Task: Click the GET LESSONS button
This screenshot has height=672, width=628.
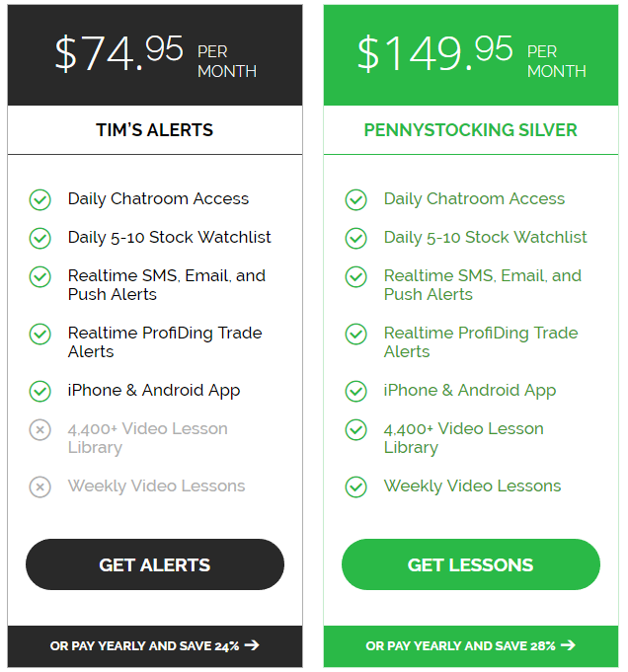Action: pos(471,564)
